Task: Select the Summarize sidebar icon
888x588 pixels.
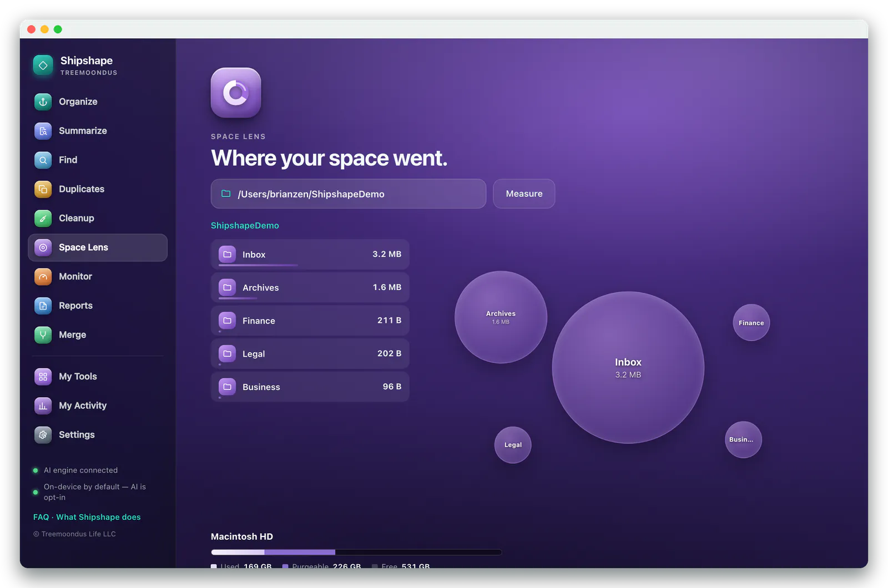Action: (43, 131)
